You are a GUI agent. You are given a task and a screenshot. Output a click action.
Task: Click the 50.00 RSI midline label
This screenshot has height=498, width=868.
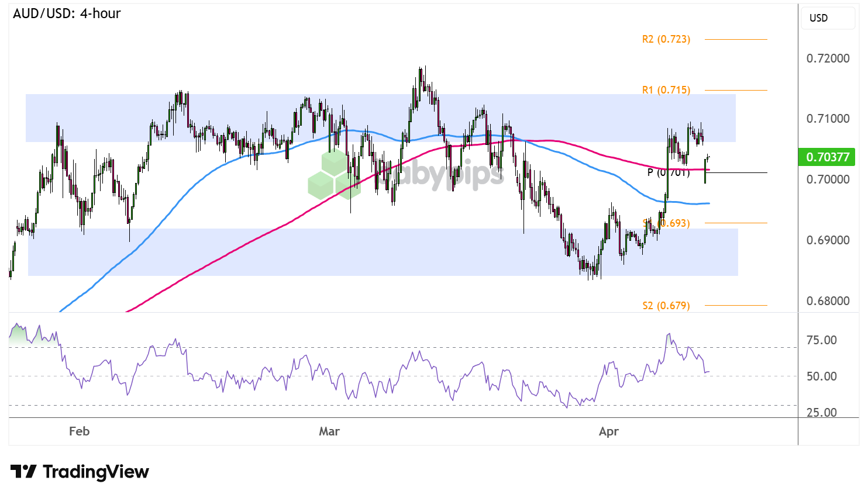(821, 376)
